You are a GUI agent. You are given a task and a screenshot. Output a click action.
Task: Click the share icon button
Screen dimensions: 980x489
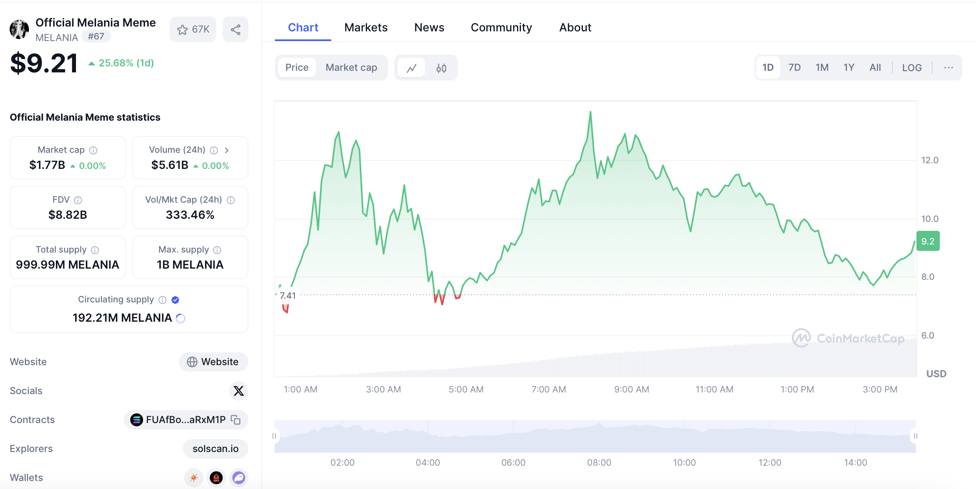[x=236, y=29]
